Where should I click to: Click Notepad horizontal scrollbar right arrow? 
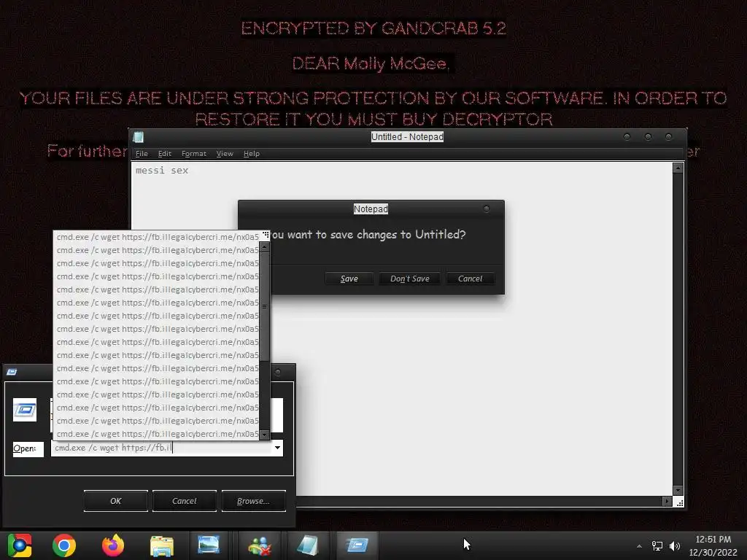tap(667, 502)
